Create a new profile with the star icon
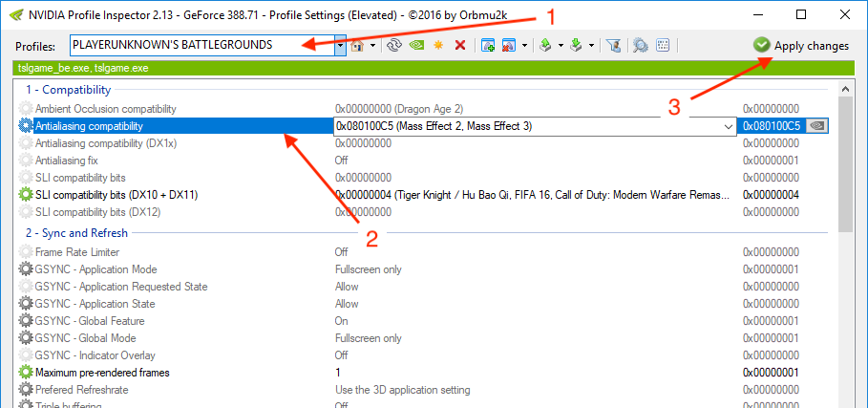868x408 pixels. coord(438,46)
